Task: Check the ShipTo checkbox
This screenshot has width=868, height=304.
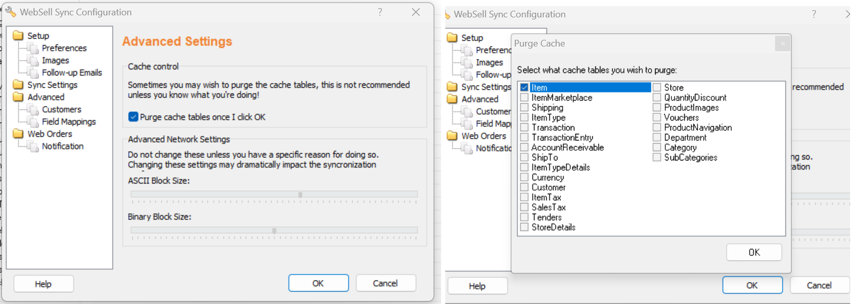Action: tap(524, 157)
